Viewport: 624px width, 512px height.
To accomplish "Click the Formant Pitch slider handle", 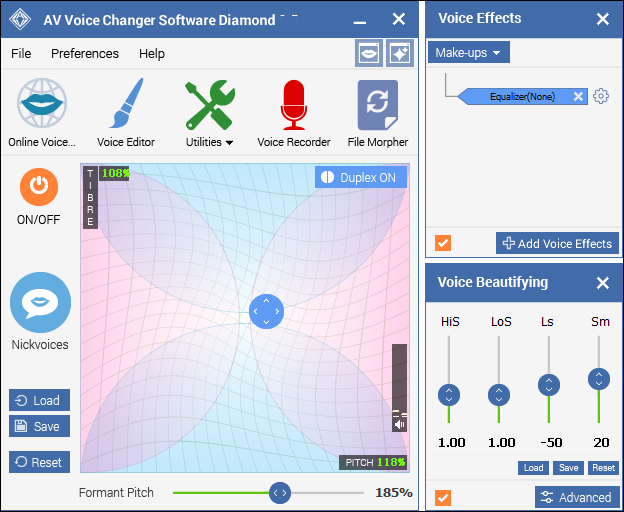I will coord(280,493).
